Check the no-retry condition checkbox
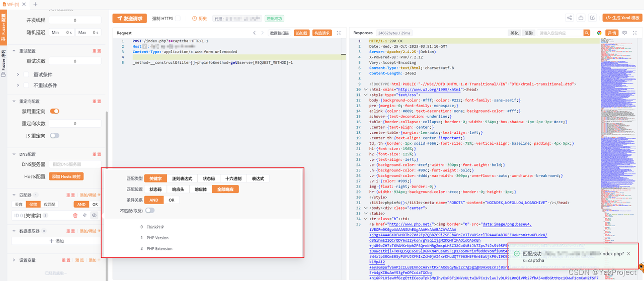Screen dimensions: 644x281 pos(27,85)
